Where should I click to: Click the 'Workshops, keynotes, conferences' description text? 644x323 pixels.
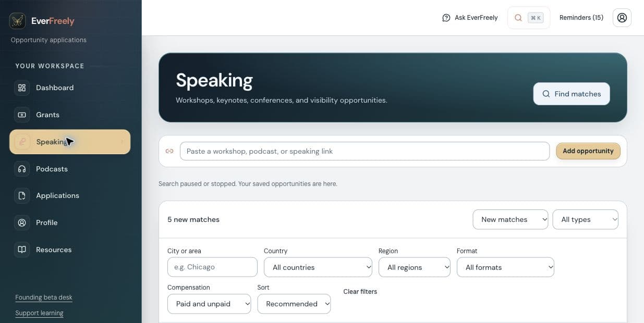(282, 100)
